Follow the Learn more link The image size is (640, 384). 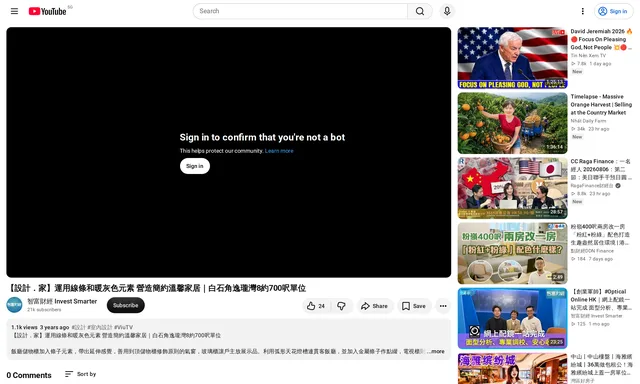point(279,151)
